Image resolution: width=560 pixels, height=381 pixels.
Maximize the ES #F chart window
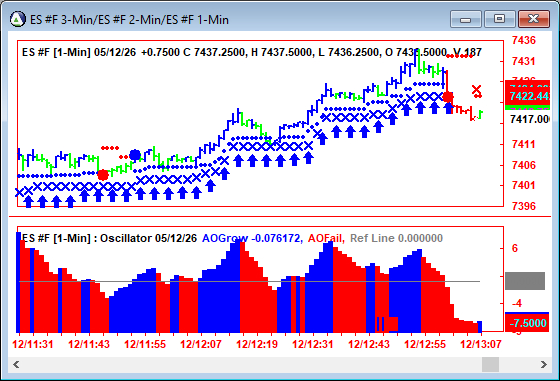[499, 19]
